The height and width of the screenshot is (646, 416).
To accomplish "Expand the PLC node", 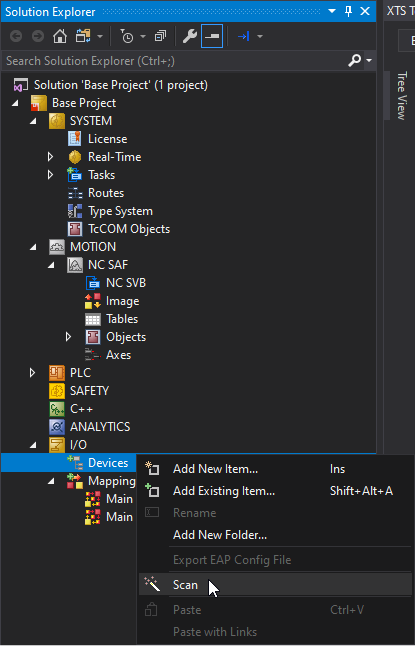I will [32, 373].
